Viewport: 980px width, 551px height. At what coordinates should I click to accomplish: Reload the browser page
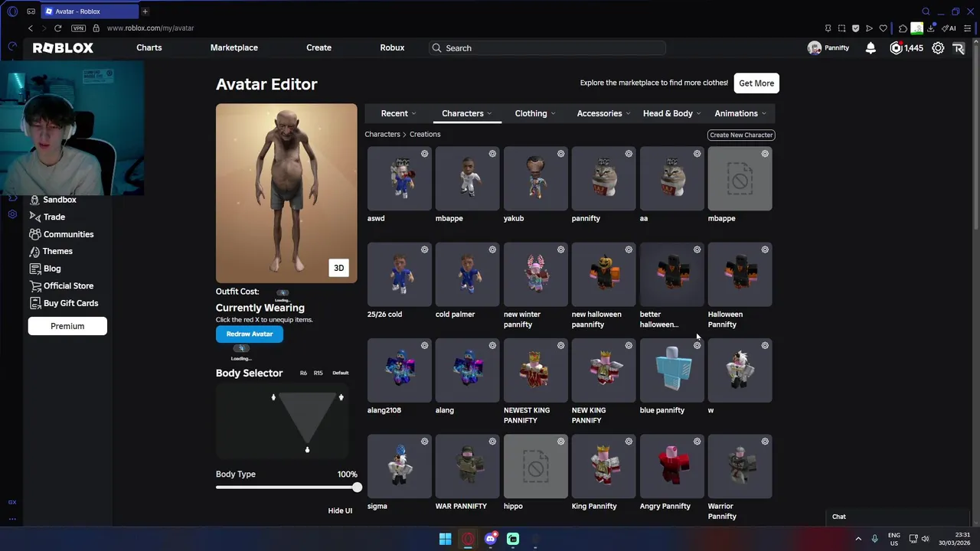coord(57,28)
